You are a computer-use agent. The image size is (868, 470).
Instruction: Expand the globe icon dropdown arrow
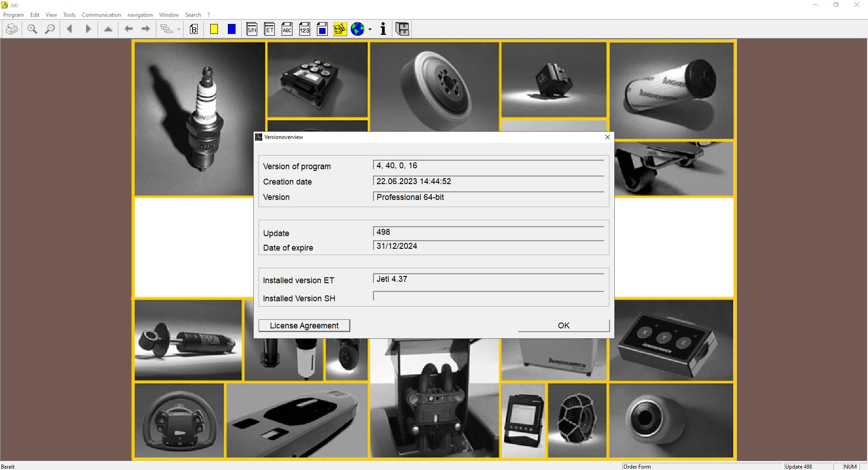(370, 30)
